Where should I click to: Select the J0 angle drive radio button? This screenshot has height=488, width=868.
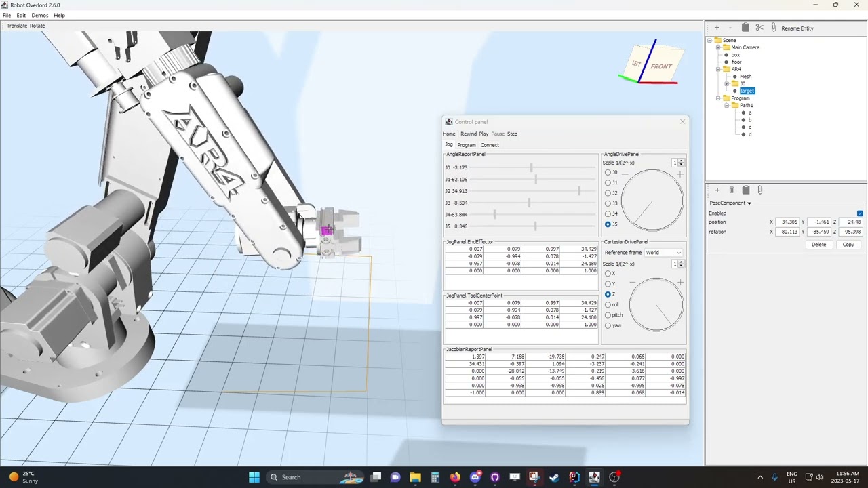(608, 172)
